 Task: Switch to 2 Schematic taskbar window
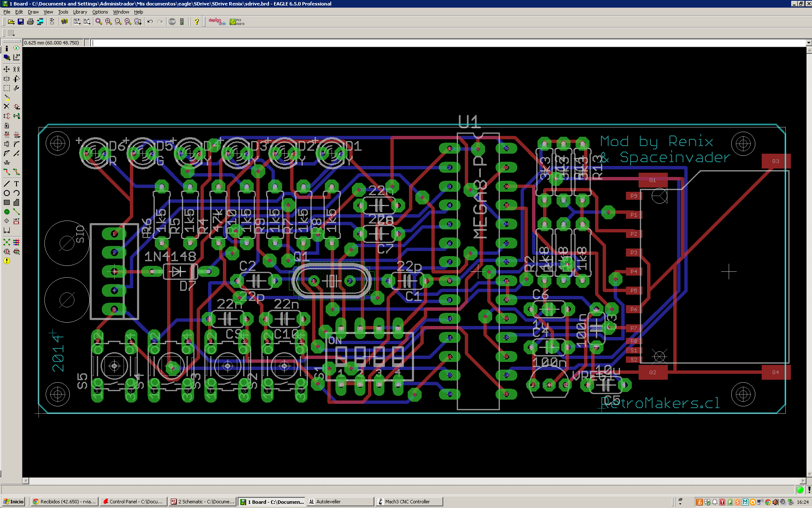click(203, 502)
